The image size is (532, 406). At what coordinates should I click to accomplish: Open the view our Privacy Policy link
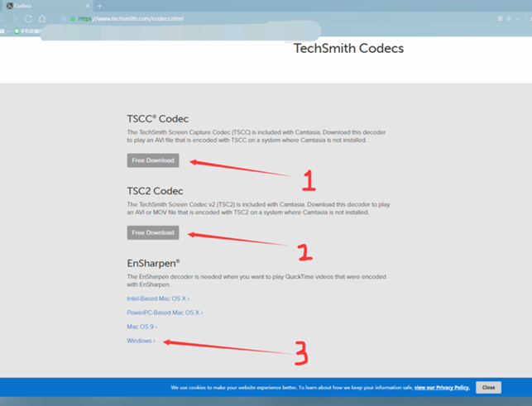pyautogui.click(x=442, y=387)
